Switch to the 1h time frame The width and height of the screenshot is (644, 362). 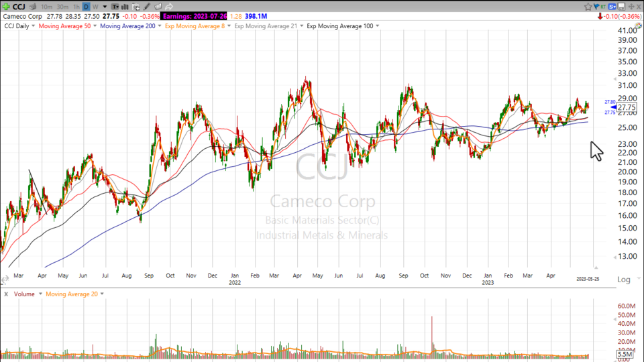[x=76, y=7]
